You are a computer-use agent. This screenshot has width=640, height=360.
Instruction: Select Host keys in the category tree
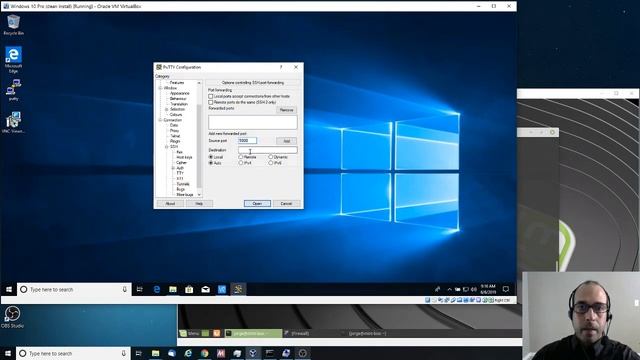184,157
